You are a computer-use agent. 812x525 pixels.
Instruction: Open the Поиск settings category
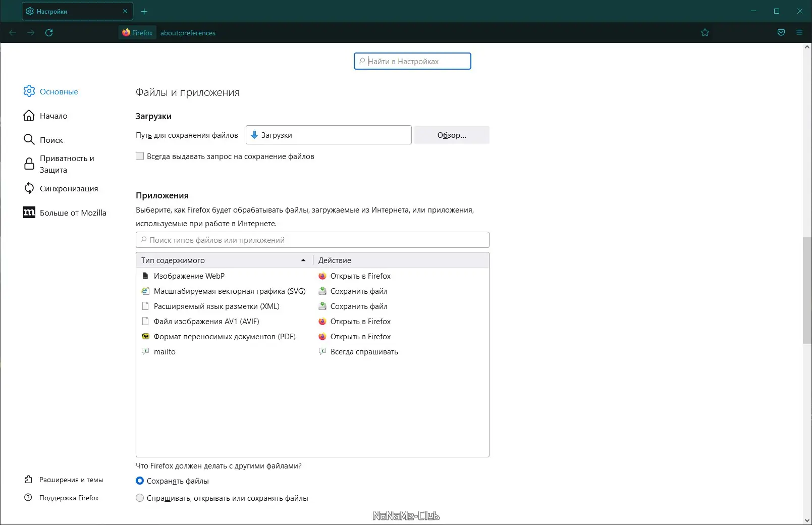[51, 140]
